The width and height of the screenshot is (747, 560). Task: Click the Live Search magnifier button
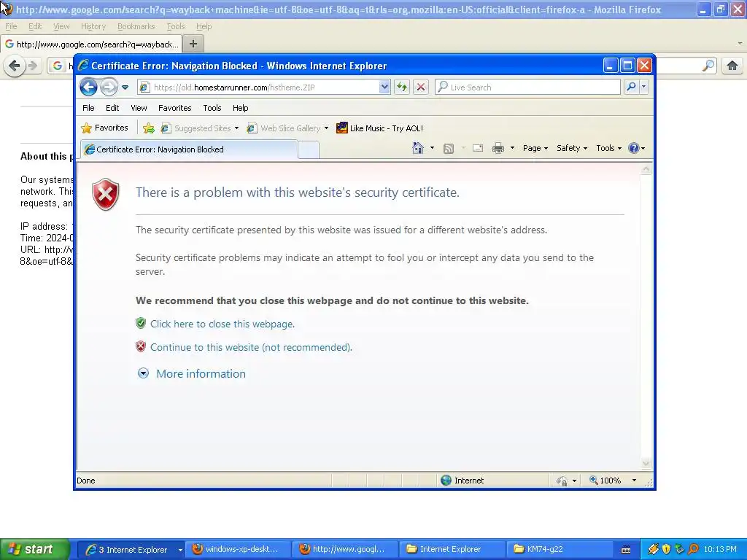pyautogui.click(x=631, y=87)
